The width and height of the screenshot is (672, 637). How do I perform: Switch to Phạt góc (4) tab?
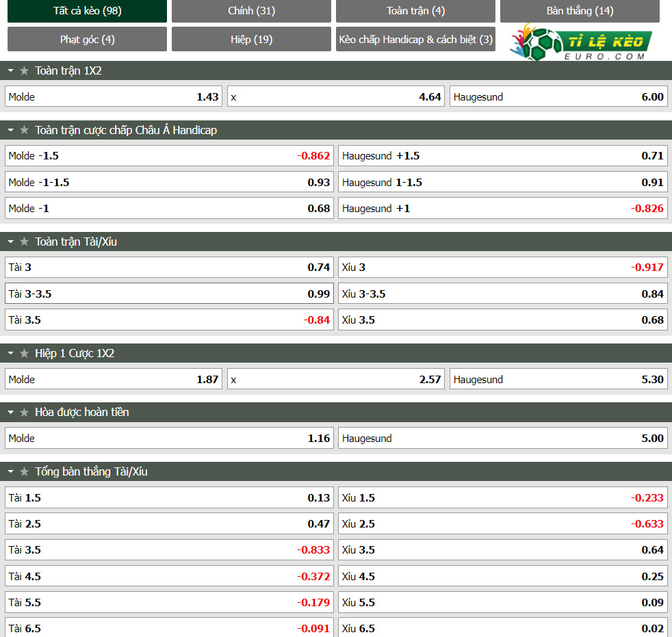(88, 39)
